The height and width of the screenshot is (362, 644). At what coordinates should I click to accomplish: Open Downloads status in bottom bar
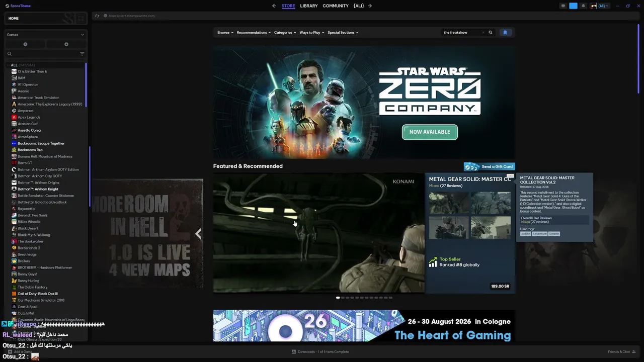(320, 352)
